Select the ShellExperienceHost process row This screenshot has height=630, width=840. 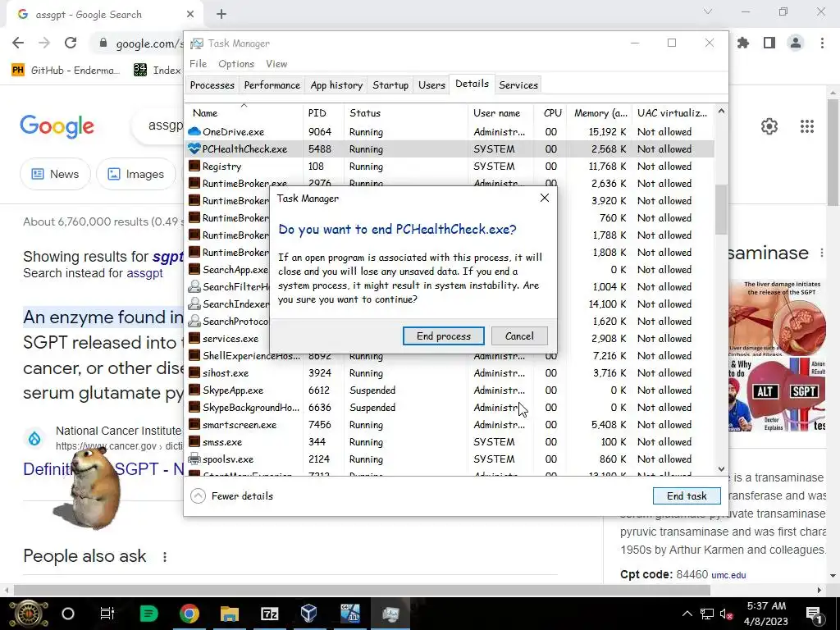coord(450,356)
